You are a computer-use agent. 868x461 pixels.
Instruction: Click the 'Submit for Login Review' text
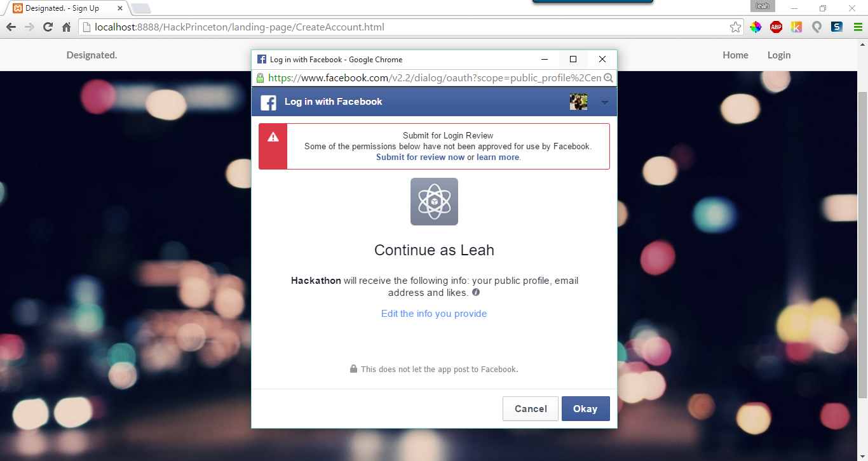tap(448, 135)
